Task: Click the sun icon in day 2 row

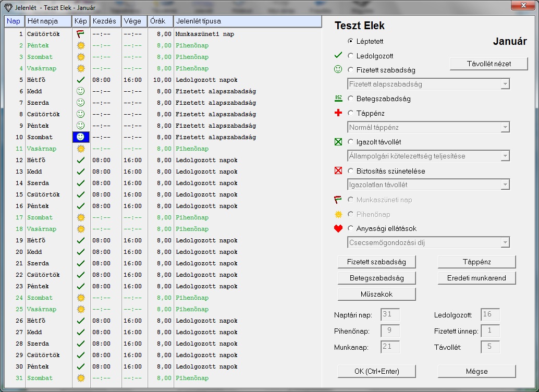Action: [x=80, y=45]
